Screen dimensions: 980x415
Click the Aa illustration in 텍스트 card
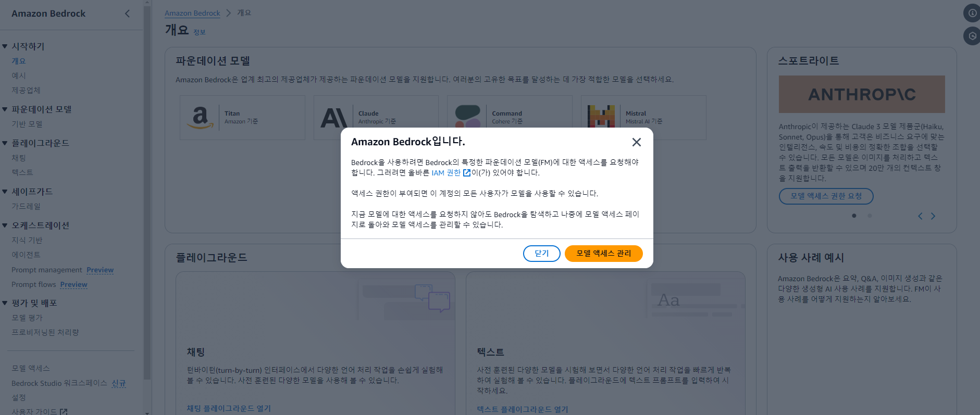tap(668, 300)
